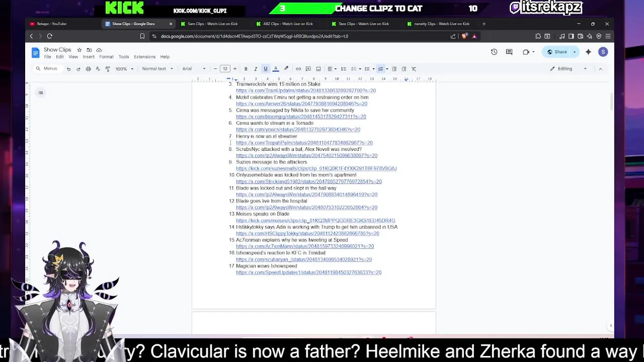Collapse the toolbar with the chevron
644x362 pixels.
coord(600,69)
